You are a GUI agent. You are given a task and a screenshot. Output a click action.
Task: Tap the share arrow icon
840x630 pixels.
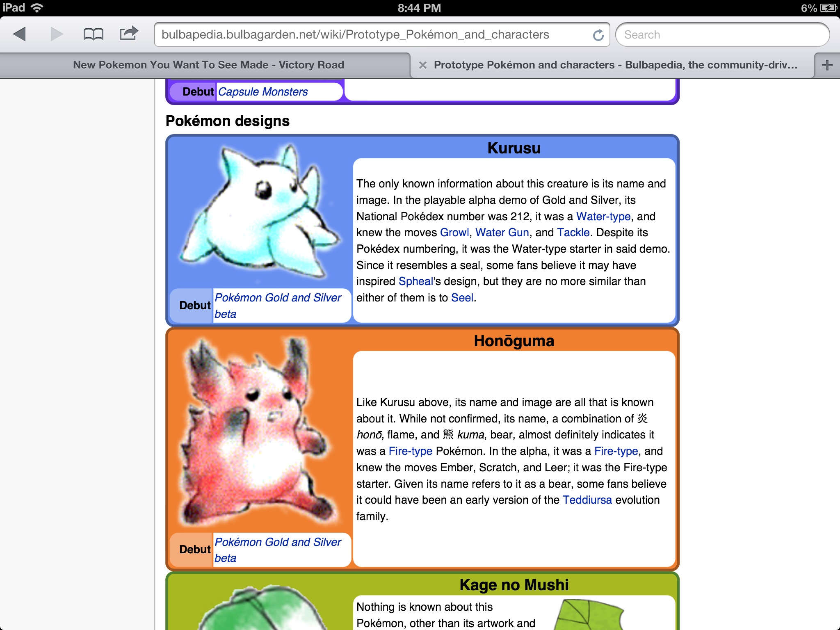pos(129,33)
